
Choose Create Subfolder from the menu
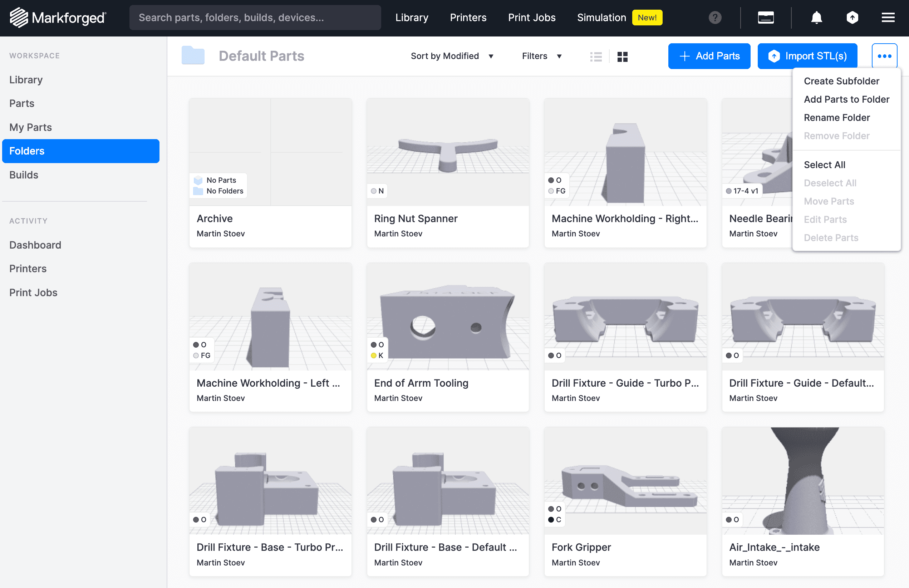tap(841, 81)
